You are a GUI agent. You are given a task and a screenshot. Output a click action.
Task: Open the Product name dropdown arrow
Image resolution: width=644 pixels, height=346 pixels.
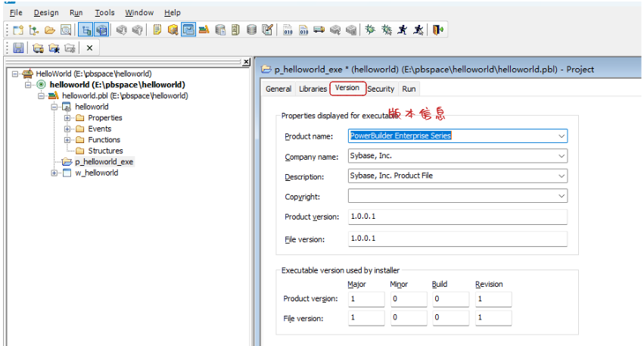[561, 136]
